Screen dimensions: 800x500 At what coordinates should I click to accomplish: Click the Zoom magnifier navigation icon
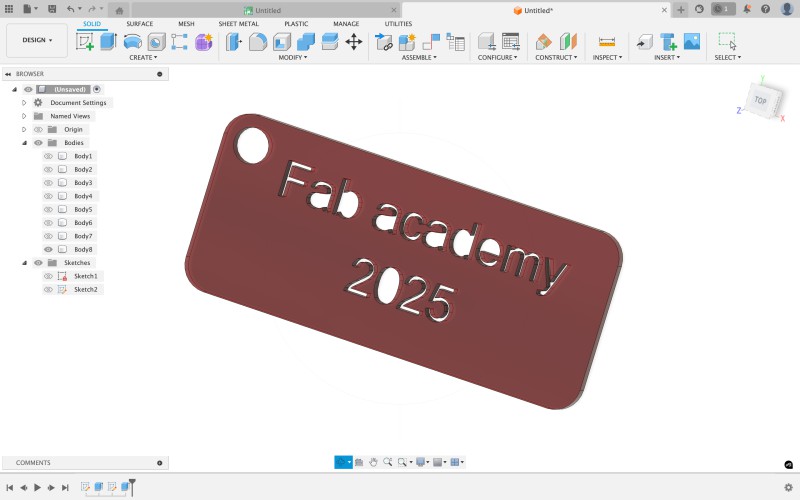(388, 462)
